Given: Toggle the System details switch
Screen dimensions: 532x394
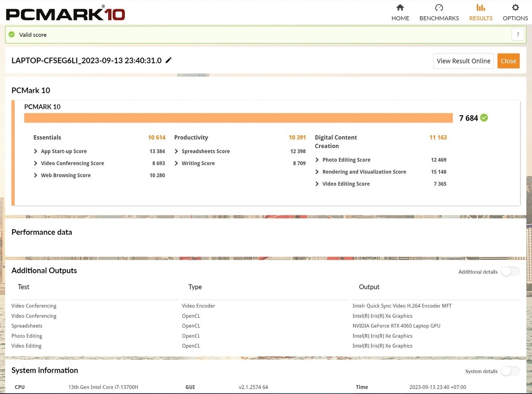Looking at the screenshot, I should (510, 371).
